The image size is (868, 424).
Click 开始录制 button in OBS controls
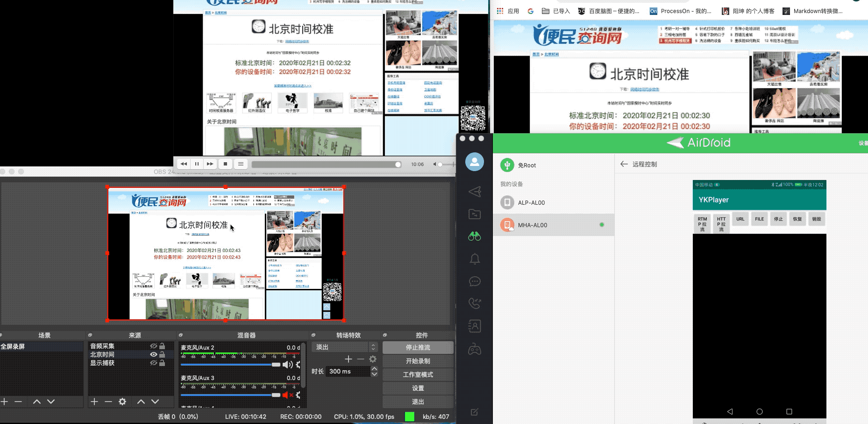(418, 361)
